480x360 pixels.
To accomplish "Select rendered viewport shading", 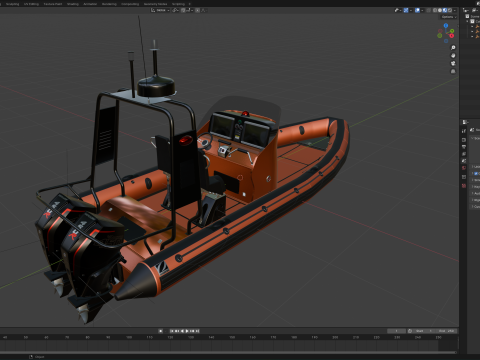I will tap(450, 10).
